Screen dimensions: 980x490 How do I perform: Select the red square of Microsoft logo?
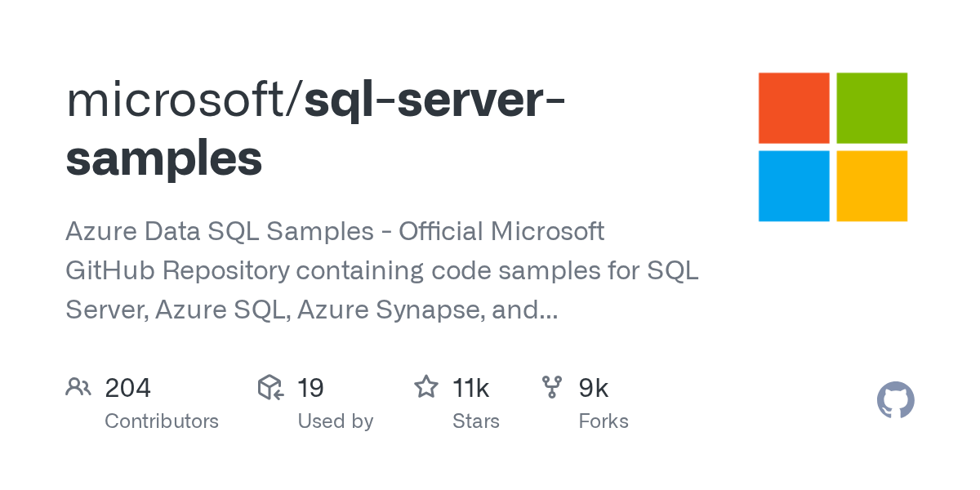point(794,108)
